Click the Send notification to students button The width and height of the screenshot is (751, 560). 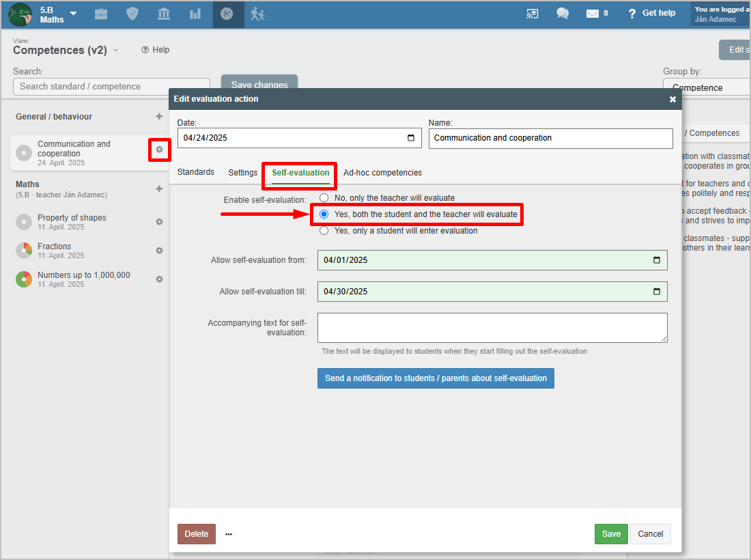[436, 378]
